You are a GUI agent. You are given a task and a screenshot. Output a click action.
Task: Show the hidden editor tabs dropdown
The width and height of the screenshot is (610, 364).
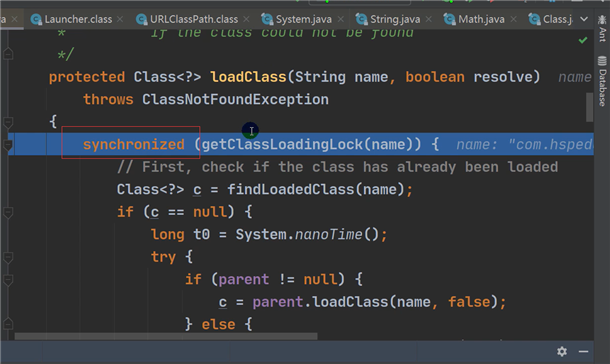(x=584, y=19)
